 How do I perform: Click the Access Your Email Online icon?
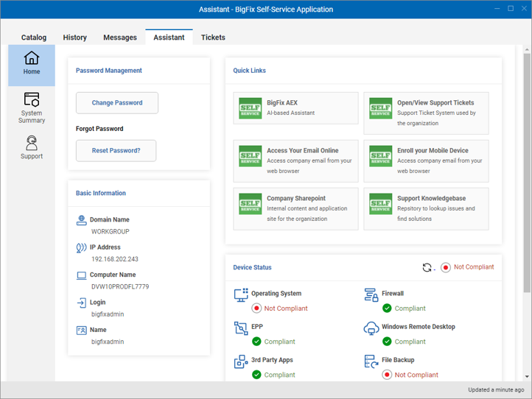point(250,156)
